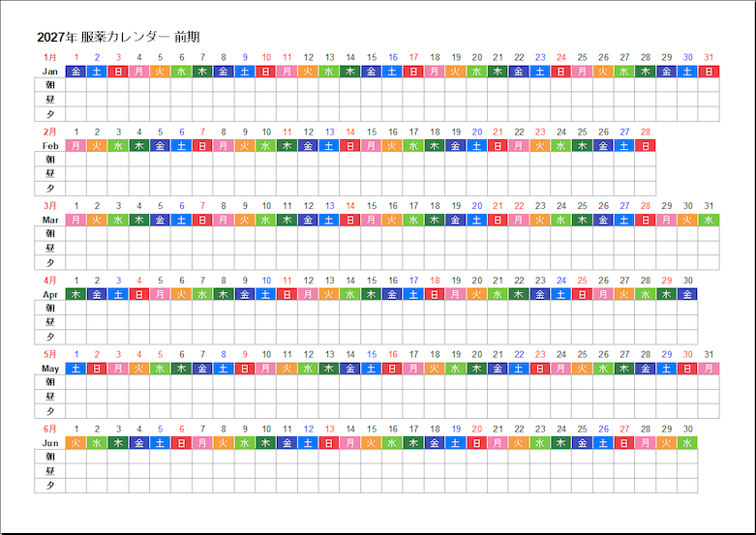Select the title text 2027年 服薬カレンダー 前期
Image resolution: width=756 pixels, height=535 pixels.
(x=118, y=37)
